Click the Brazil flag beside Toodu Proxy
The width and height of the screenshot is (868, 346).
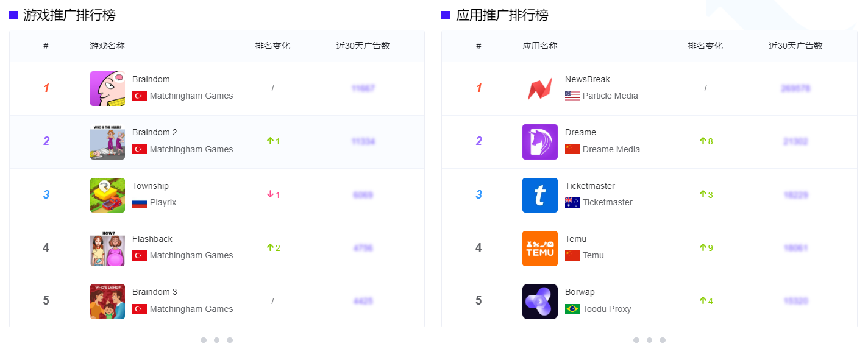coord(572,309)
